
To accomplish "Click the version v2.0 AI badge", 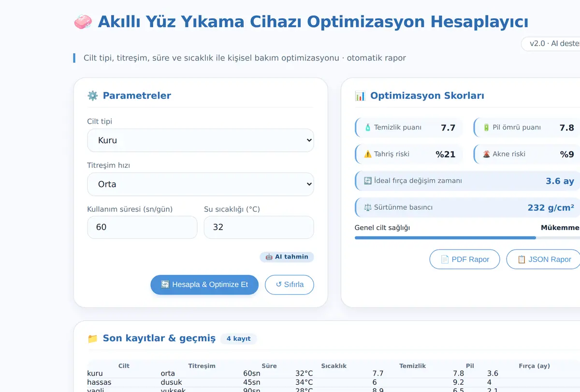I will [551, 44].
